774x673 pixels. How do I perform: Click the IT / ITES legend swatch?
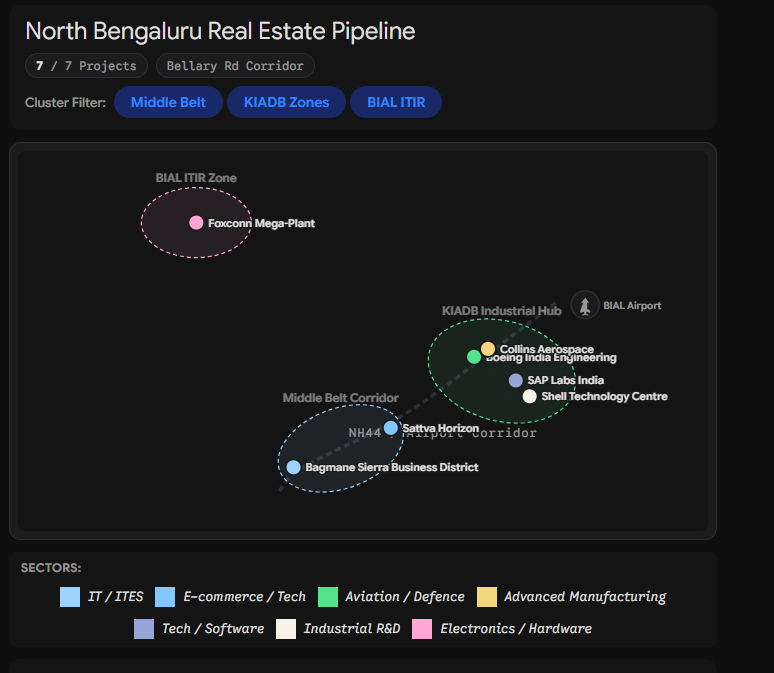pos(70,596)
